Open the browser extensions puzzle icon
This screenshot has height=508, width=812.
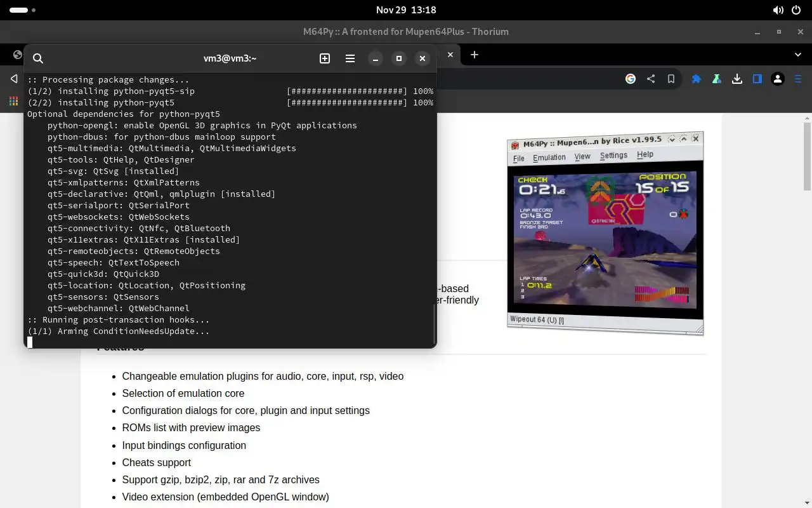click(697, 79)
